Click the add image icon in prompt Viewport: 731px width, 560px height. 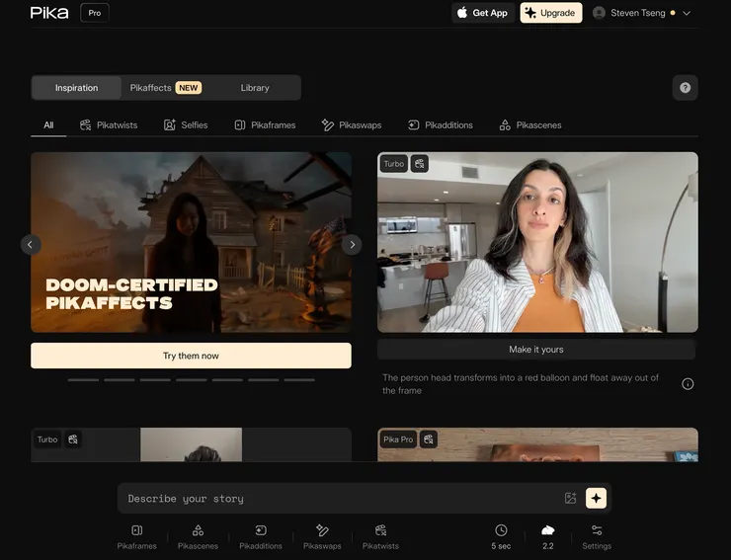tap(571, 498)
